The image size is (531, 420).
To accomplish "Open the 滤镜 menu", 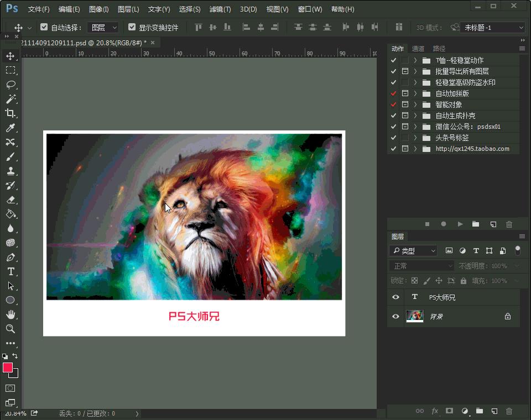I will coord(221,9).
